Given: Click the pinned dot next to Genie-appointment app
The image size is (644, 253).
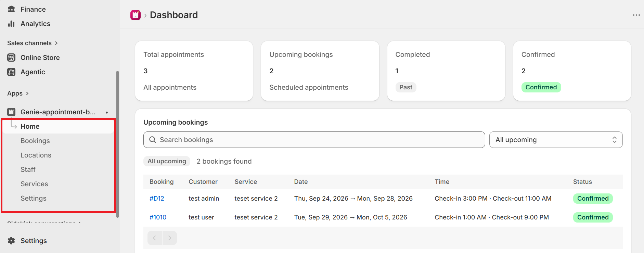Looking at the screenshot, I should pos(107,112).
